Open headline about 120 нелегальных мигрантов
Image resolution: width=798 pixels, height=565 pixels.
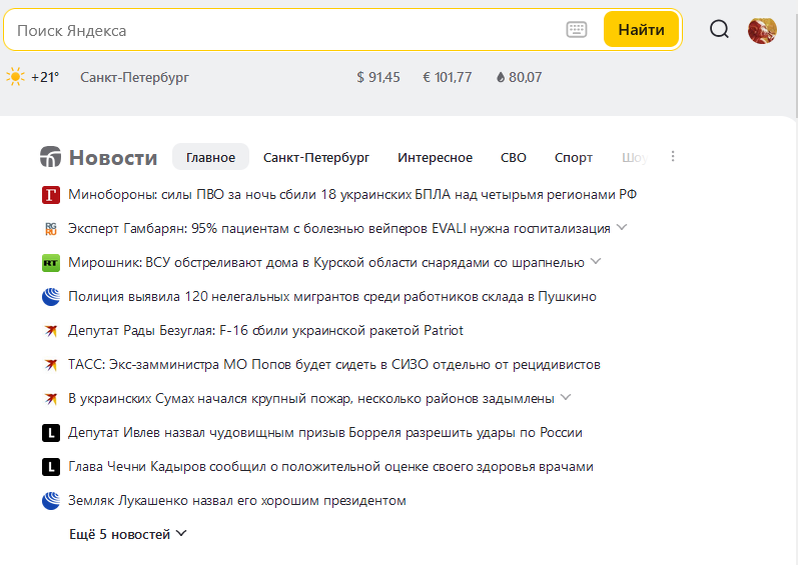tap(332, 297)
